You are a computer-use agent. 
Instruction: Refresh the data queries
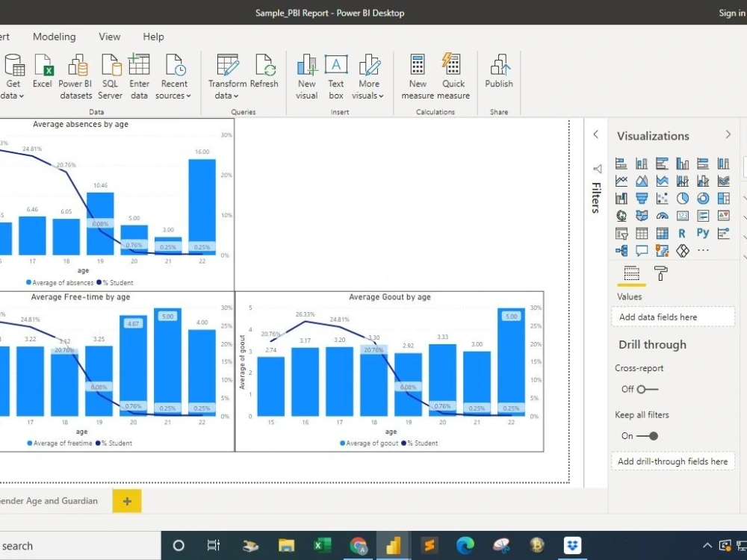[x=265, y=75]
